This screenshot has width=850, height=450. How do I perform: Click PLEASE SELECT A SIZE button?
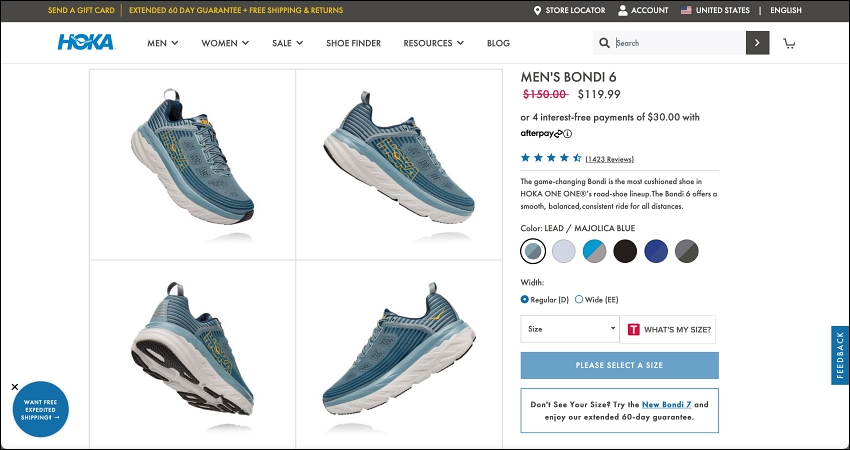click(620, 365)
